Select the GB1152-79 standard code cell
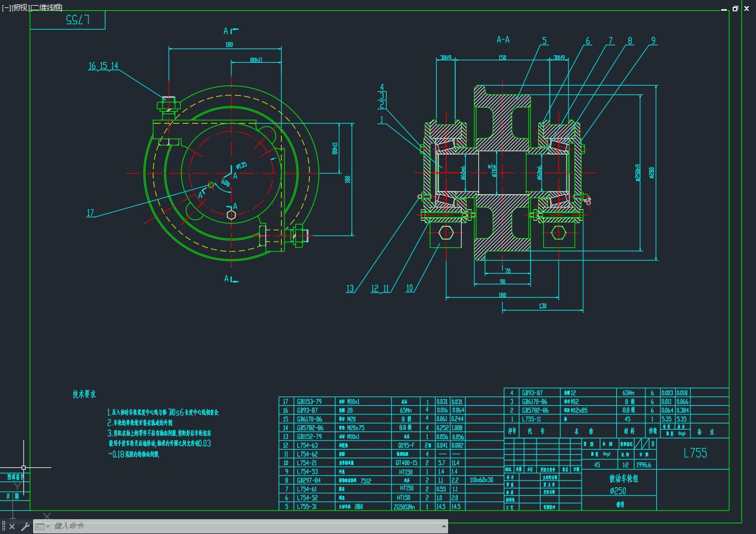Image resolution: width=756 pixels, height=534 pixels. click(x=309, y=437)
